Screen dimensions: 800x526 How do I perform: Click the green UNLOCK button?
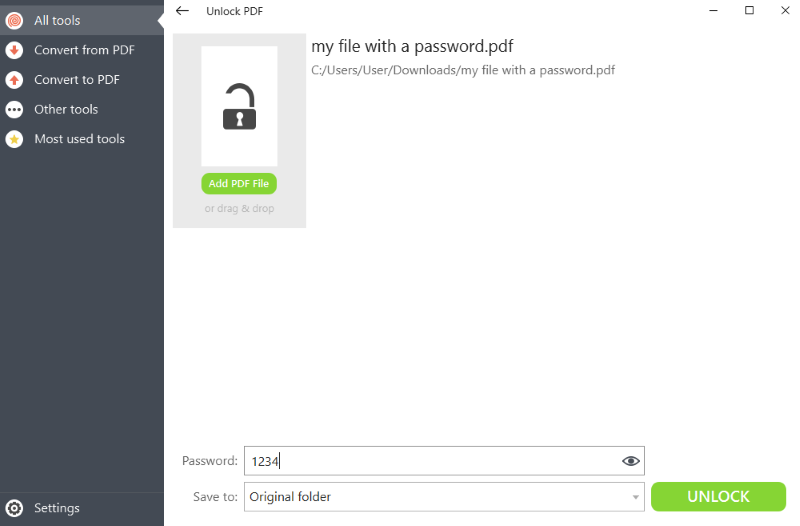pyautogui.click(x=718, y=496)
